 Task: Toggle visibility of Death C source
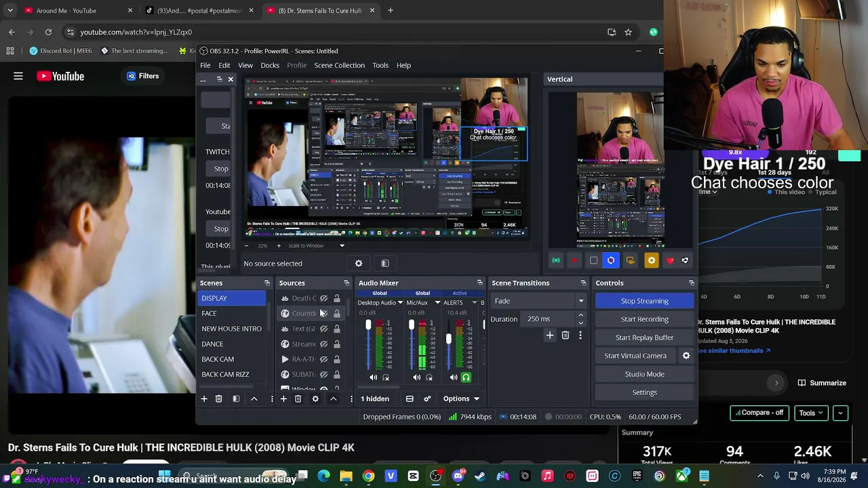[324, 298]
